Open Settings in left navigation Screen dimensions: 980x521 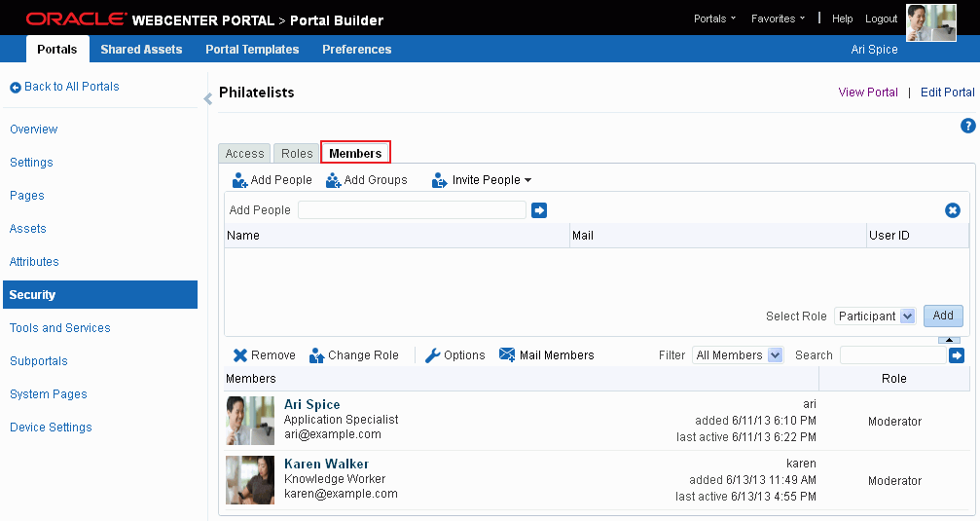(31, 162)
